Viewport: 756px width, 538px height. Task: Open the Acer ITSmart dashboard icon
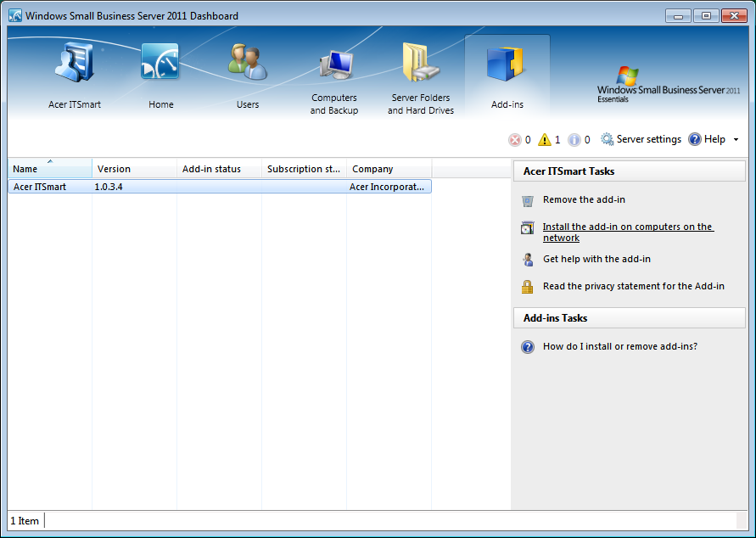coord(75,62)
